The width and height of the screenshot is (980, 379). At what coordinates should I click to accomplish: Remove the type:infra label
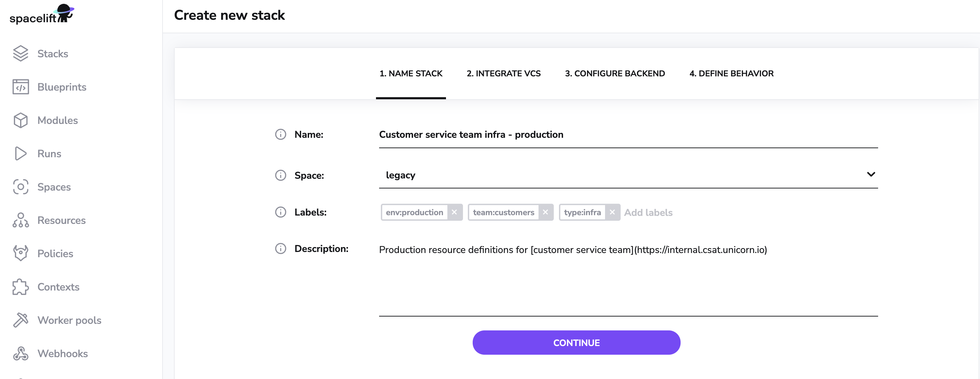(x=612, y=212)
